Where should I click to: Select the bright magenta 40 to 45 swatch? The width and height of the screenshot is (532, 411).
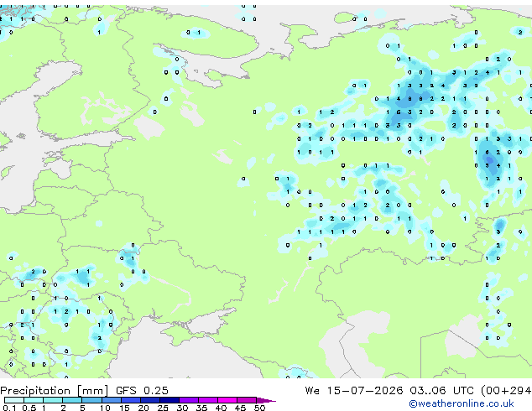(227, 400)
